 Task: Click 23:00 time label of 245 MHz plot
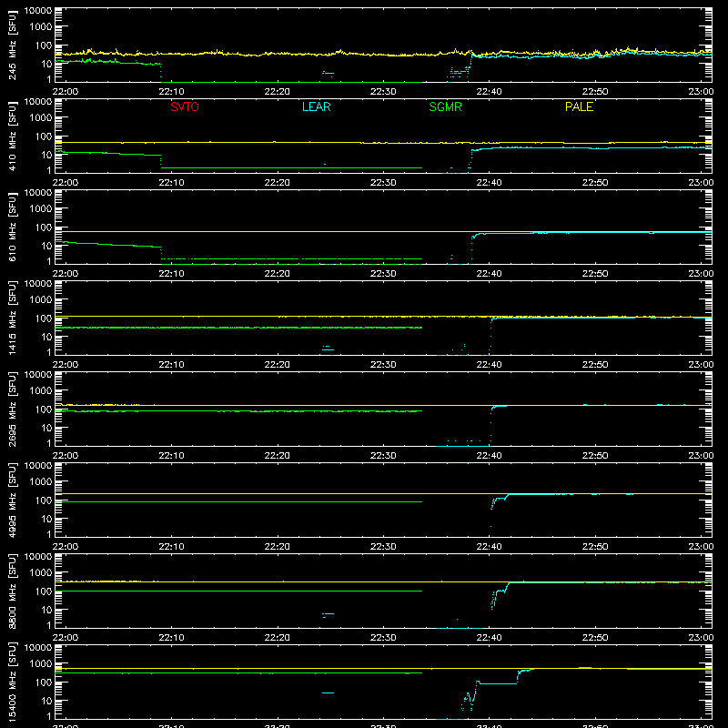[x=701, y=92]
